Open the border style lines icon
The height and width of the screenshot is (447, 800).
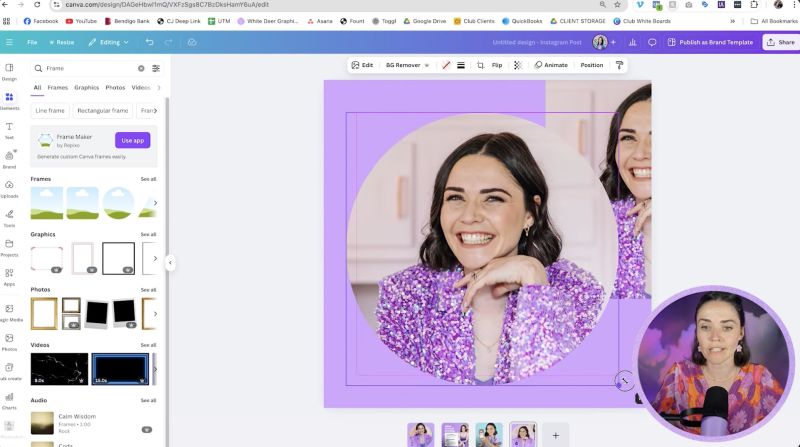(x=461, y=65)
